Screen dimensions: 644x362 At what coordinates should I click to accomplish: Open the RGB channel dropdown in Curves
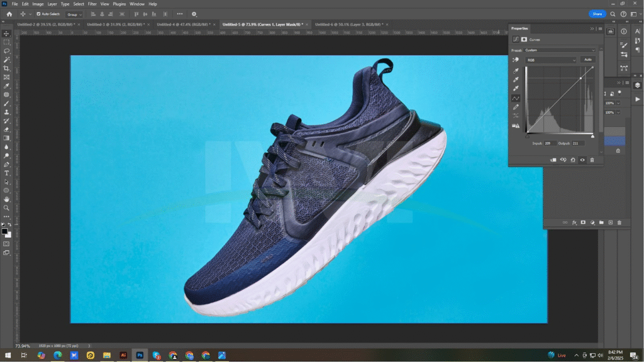(x=551, y=60)
